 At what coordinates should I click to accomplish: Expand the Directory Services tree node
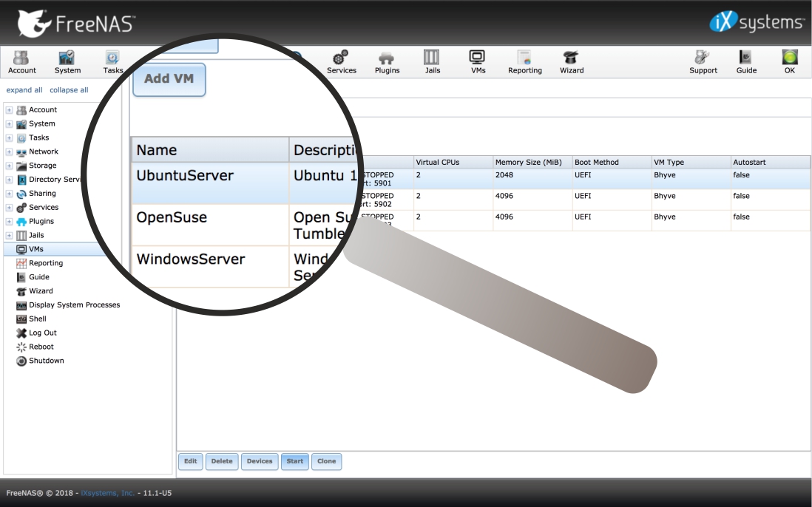(9, 180)
